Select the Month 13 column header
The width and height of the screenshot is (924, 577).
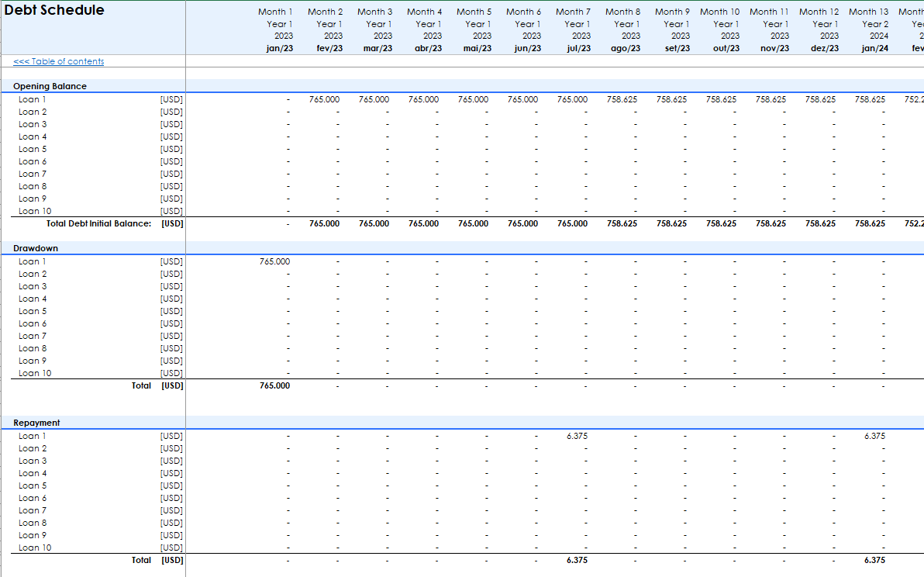point(868,12)
